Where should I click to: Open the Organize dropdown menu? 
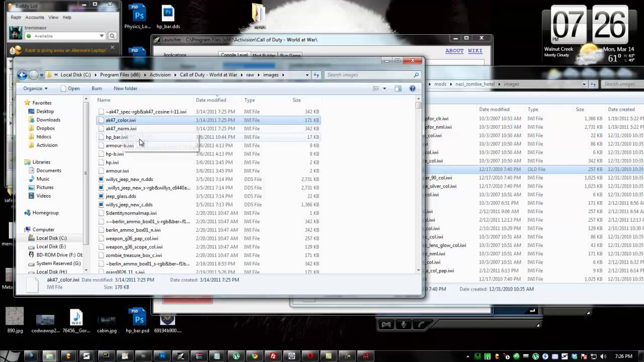click(x=35, y=88)
